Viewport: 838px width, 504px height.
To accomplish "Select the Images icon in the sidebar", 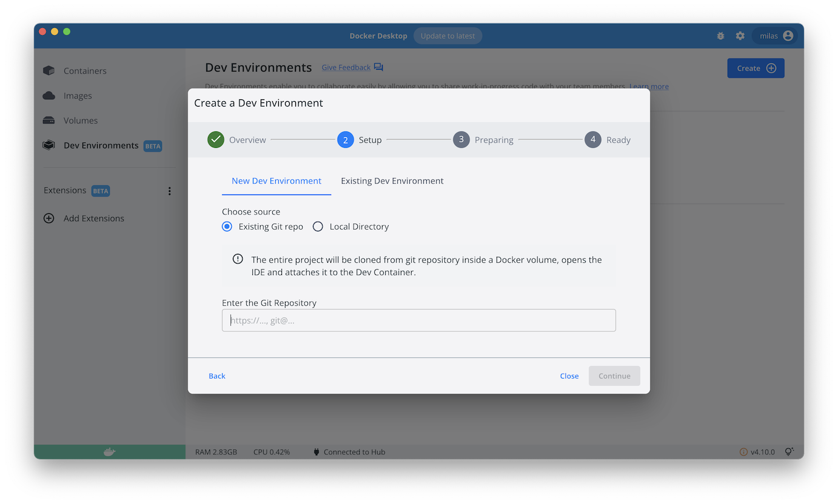I will point(49,96).
